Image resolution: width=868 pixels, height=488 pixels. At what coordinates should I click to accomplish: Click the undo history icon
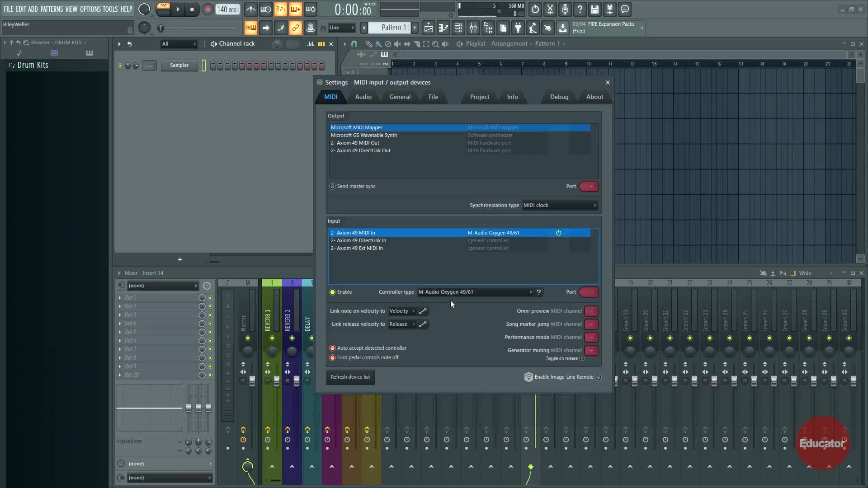point(535,9)
